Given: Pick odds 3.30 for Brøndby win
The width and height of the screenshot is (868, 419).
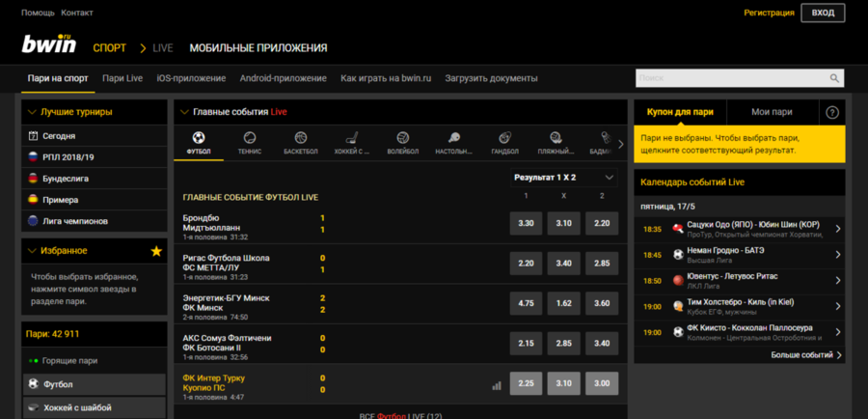Looking at the screenshot, I should click(526, 223).
